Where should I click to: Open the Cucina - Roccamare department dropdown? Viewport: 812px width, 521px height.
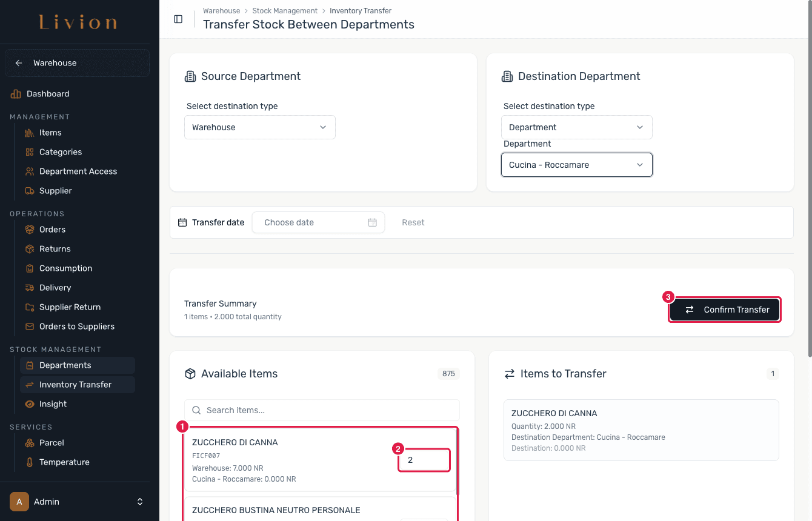[577, 165]
